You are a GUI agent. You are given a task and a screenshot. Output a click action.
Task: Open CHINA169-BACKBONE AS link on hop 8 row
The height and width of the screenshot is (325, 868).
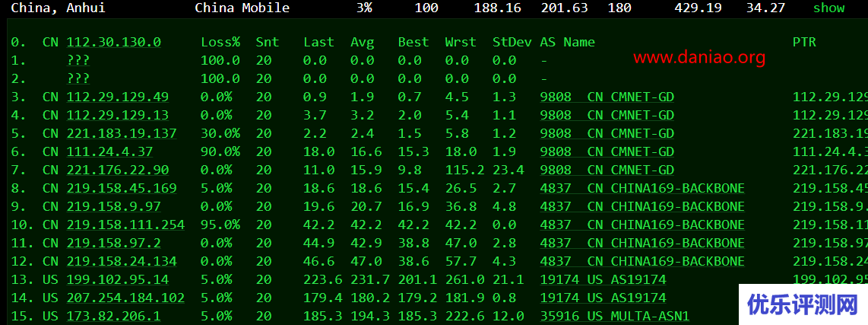point(642,188)
